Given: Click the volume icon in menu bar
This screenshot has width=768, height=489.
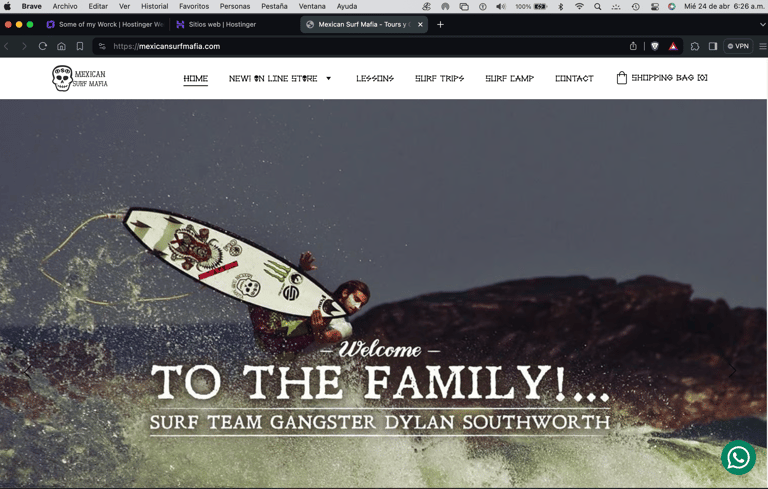Looking at the screenshot, I should (501, 6).
